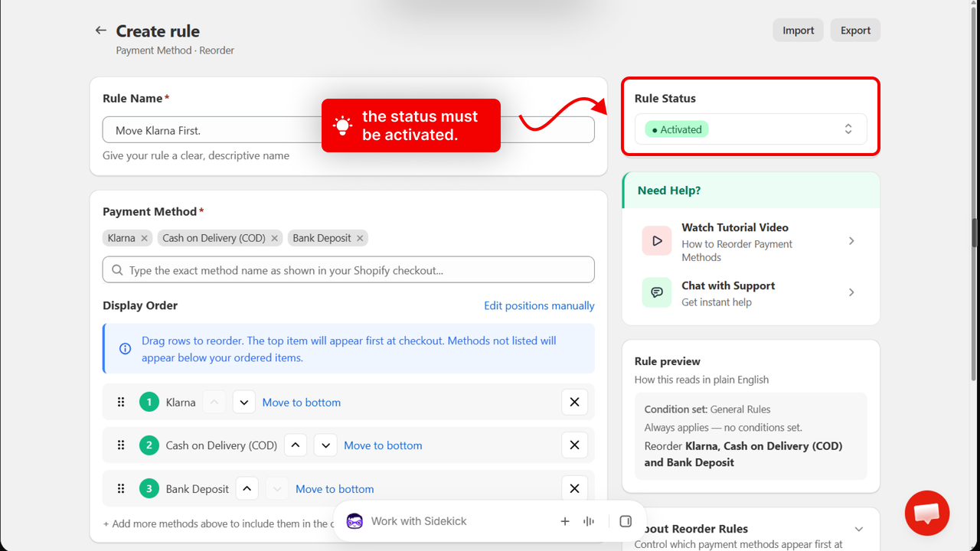Image resolution: width=980 pixels, height=551 pixels.
Task: Delete the Bank Deposit row from display order
Action: [x=574, y=488]
